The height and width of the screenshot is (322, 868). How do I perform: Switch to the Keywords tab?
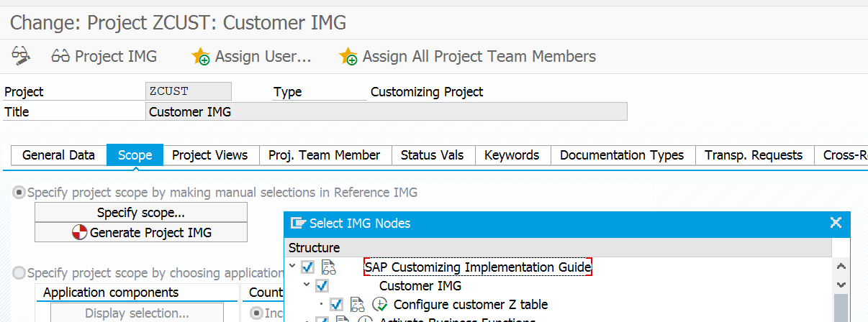click(x=512, y=155)
